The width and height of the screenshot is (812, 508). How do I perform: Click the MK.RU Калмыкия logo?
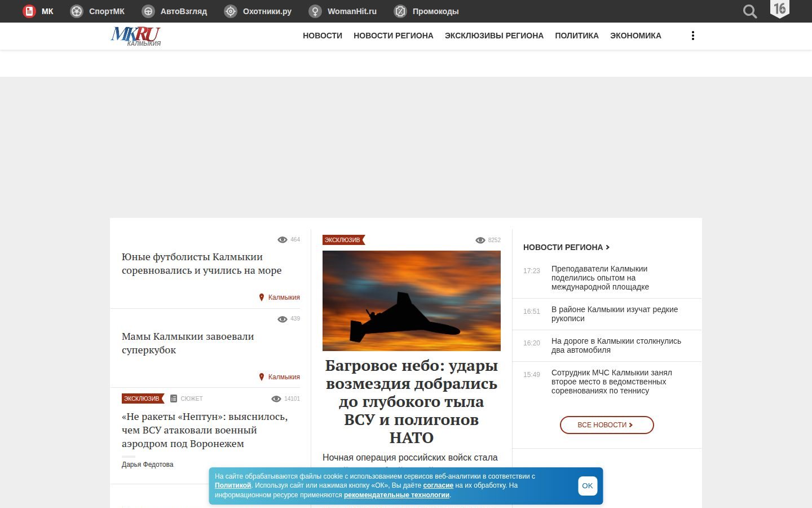click(136, 36)
